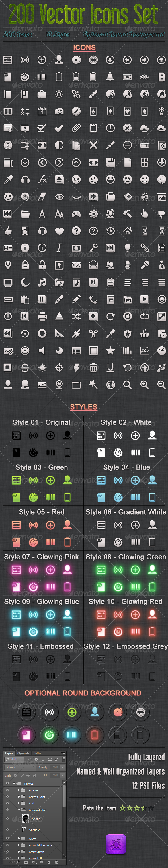
Task: Click Add layer mask icon at panel bottom
Action: coord(26,862)
